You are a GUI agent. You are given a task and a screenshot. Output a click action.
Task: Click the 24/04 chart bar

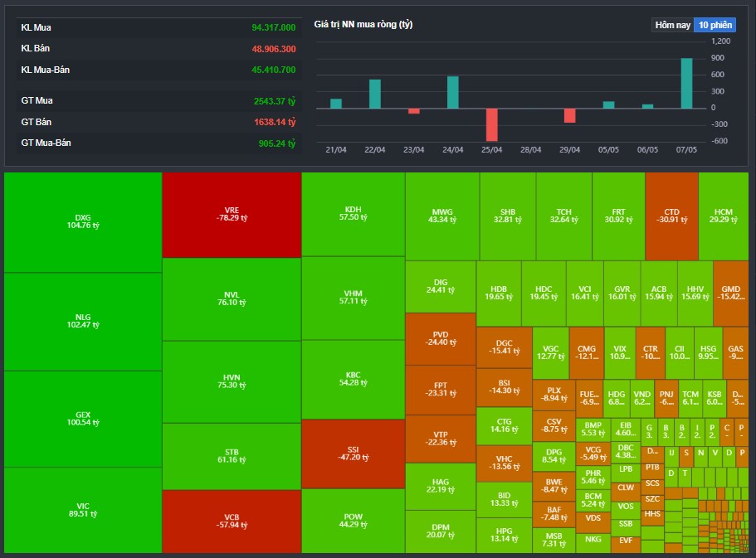453,93
